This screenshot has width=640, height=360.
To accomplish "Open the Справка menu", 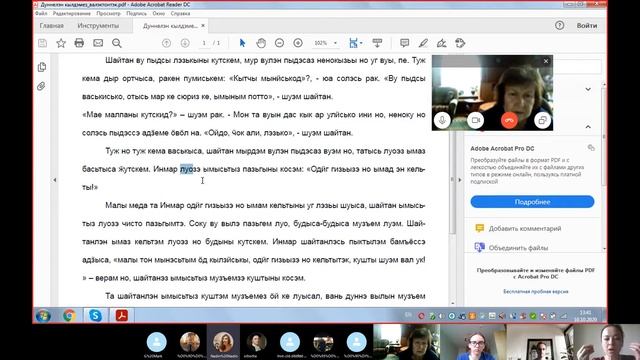I will 180,13.
